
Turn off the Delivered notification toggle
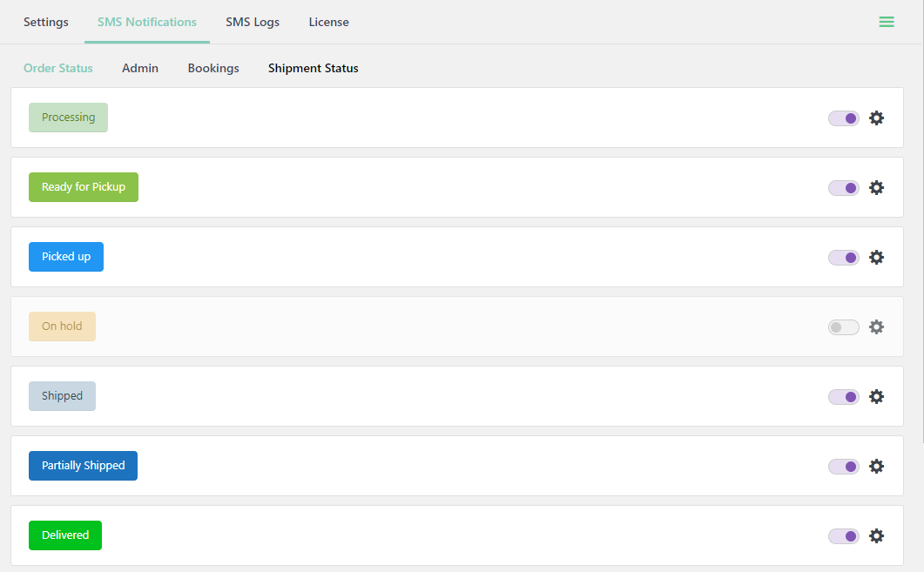pyautogui.click(x=843, y=536)
